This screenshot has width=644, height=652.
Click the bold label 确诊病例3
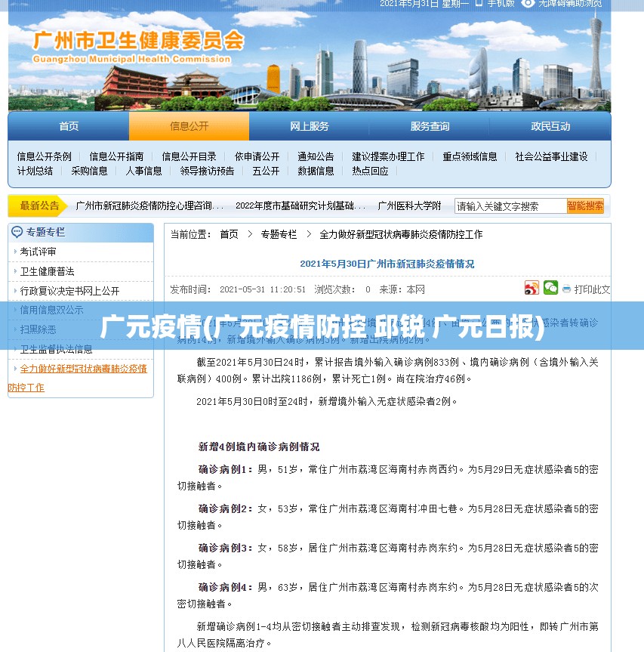[x=225, y=548]
